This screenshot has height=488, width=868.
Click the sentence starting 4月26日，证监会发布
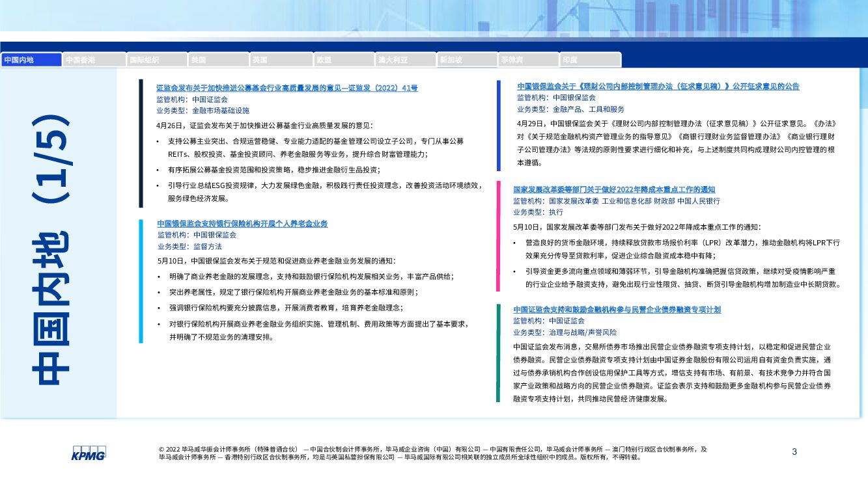pos(265,126)
